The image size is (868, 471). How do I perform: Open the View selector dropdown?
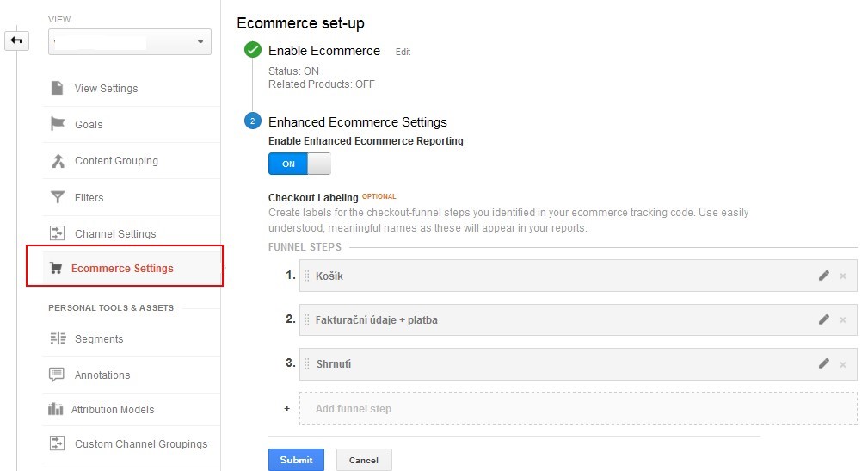click(x=130, y=42)
